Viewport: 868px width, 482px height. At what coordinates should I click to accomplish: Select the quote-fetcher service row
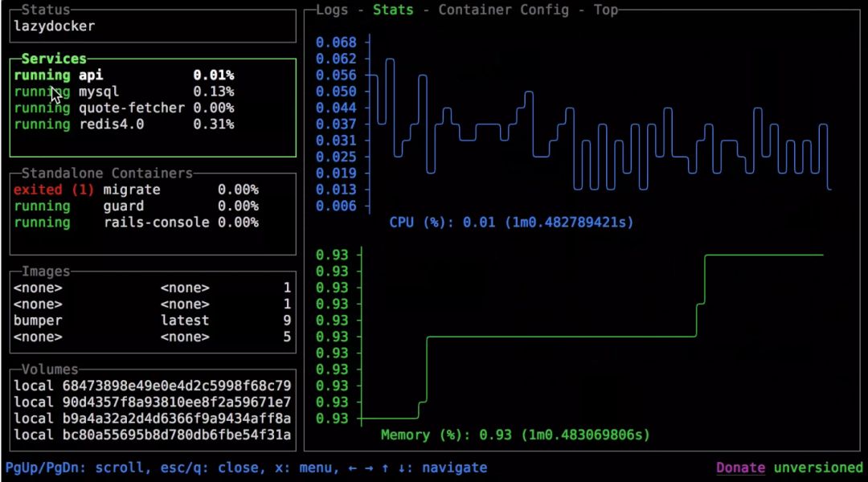[153, 108]
